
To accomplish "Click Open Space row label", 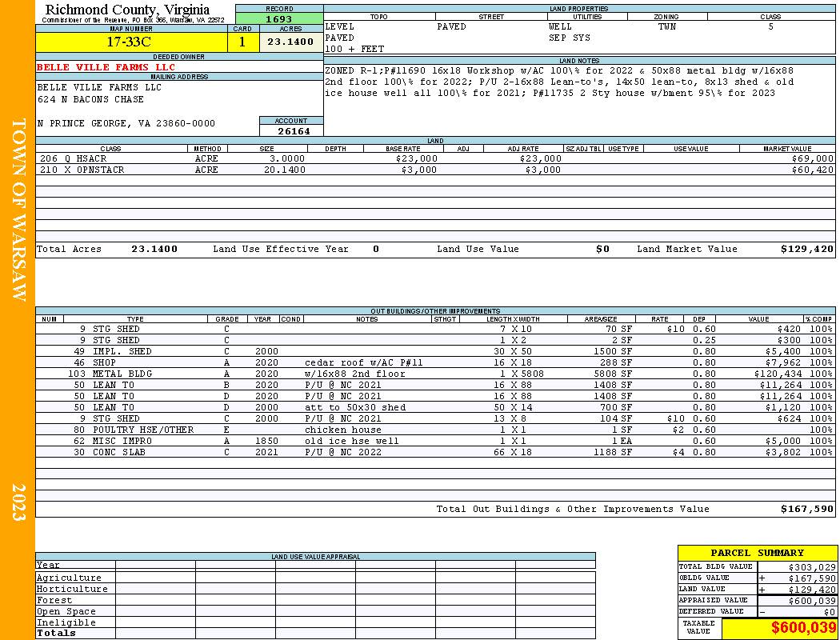I will click(x=66, y=612).
